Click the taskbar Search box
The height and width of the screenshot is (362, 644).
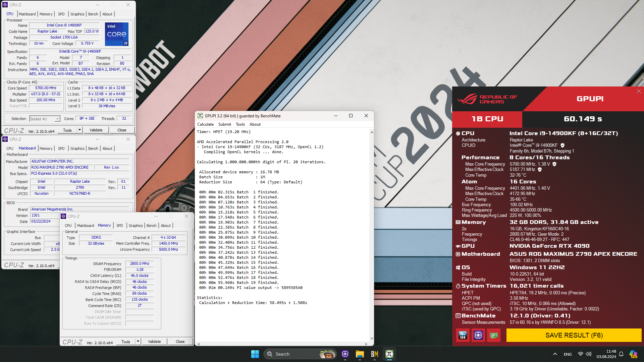point(300,354)
